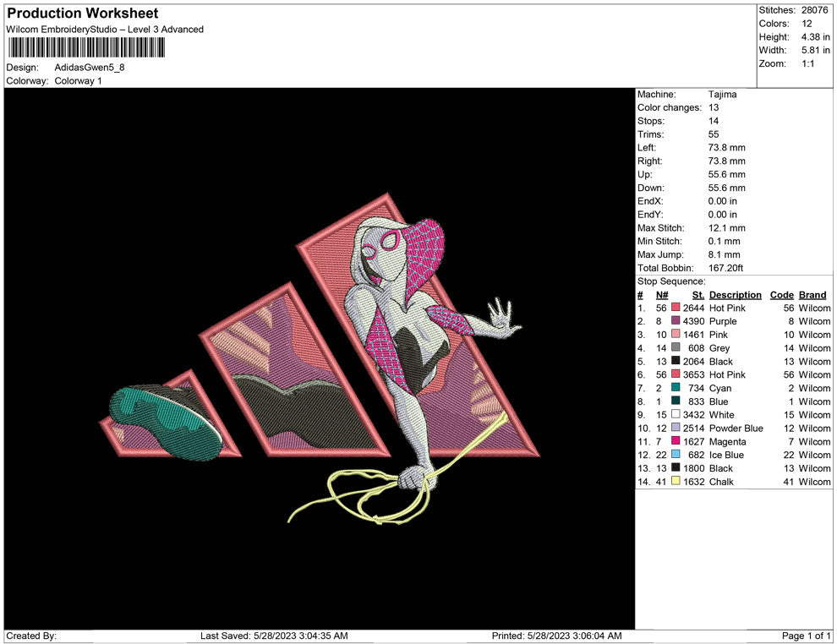Click the Magenta color swatch in row 11
Image resolution: width=837 pixels, height=644 pixels.
point(676,440)
